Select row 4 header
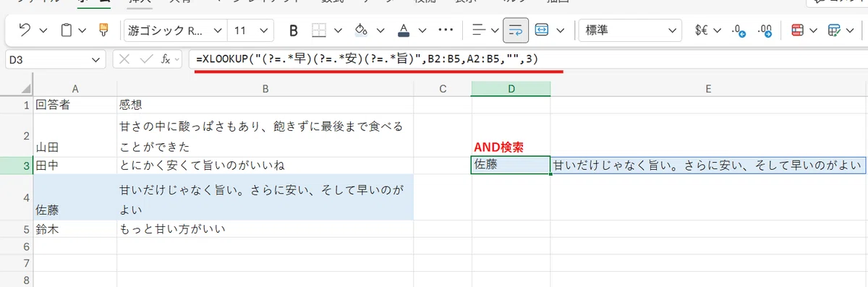 point(17,197)
